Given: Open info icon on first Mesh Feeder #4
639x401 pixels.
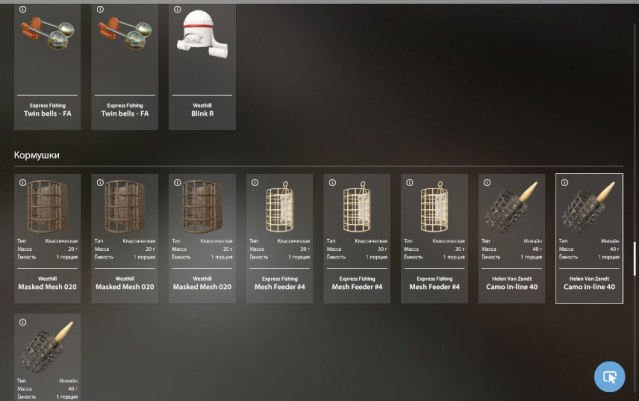Looking at the screenshot, I should (x=255, y=183).
